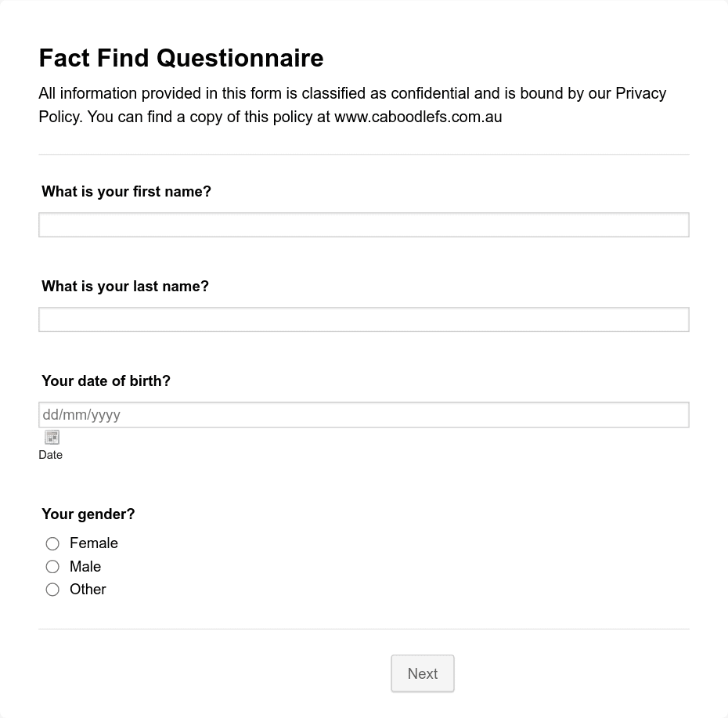
Task: Click the Next button
Action: 422,673
